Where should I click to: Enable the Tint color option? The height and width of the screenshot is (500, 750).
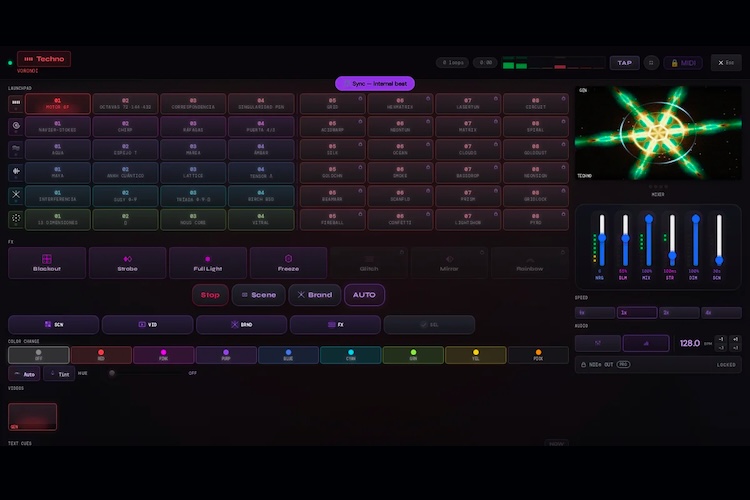click(x=59, y=374)
